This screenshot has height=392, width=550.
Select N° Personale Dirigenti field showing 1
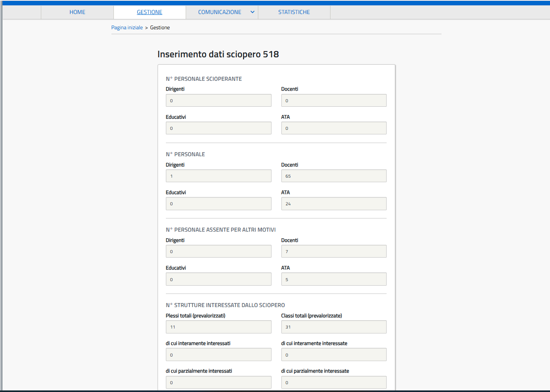point(218,176)
